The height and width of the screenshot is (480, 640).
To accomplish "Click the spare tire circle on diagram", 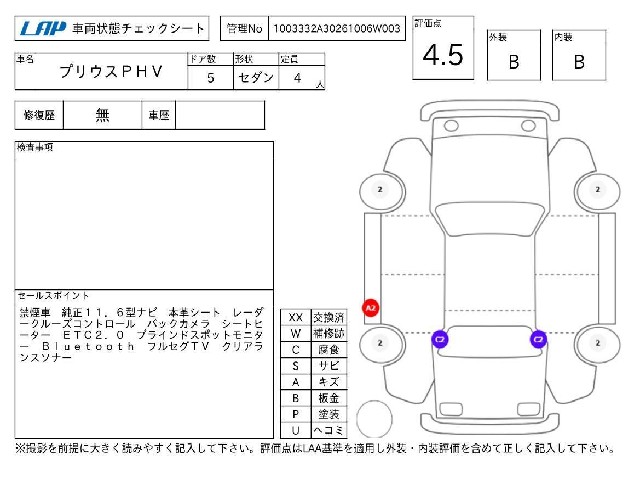I will point(374,419).
